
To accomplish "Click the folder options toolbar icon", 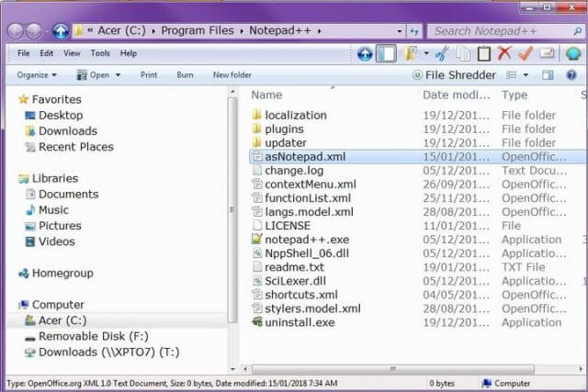I will (411, 53).
